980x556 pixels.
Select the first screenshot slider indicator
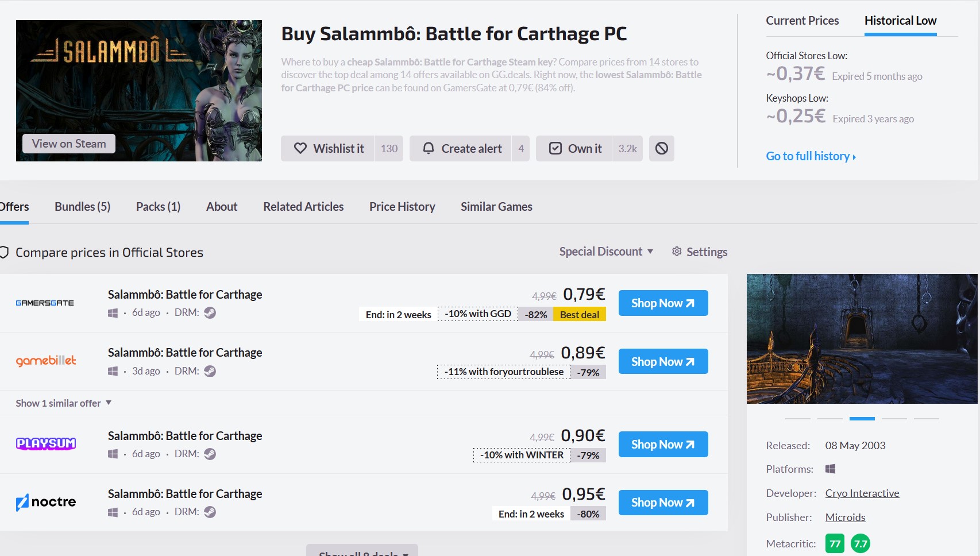tap(798, 419)
